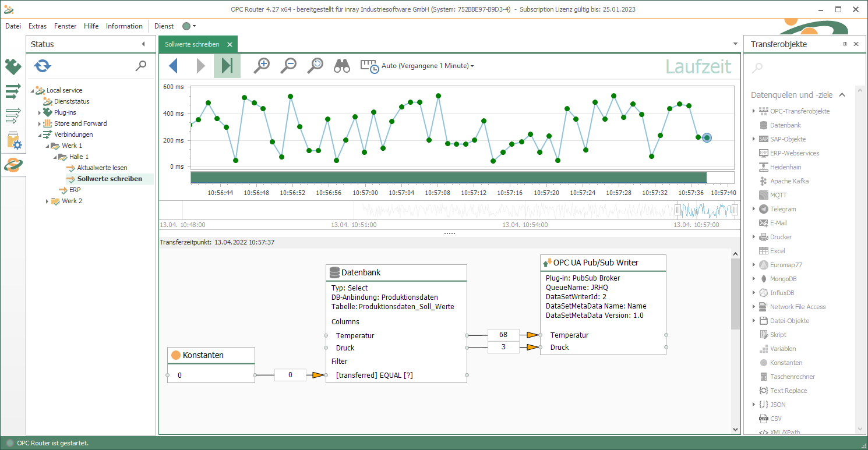Pin the Transferobjekte panel
This screenshot has height=450, width=868.
[845, 44]
